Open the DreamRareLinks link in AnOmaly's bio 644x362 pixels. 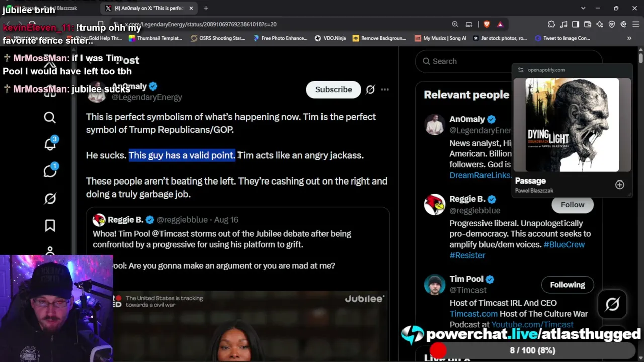(479, 175)
